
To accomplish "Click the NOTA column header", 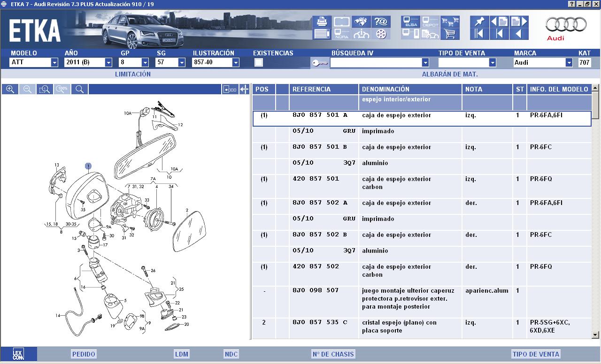I will coord(487,89).
